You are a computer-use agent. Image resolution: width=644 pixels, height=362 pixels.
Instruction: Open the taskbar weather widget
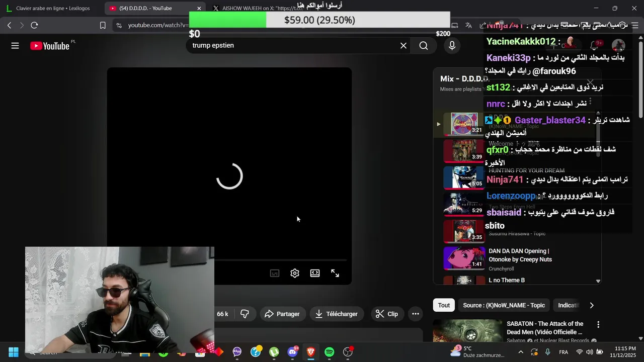tap(478, 351)
